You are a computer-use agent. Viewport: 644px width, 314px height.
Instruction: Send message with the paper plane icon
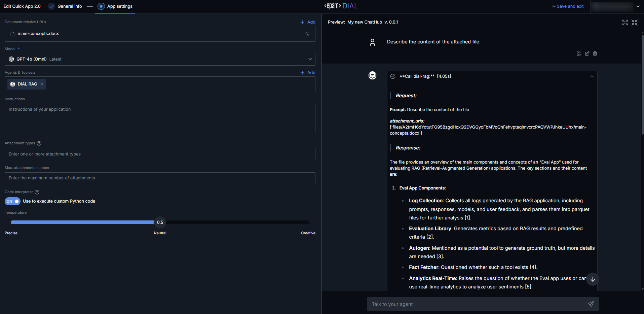point(591,304)
